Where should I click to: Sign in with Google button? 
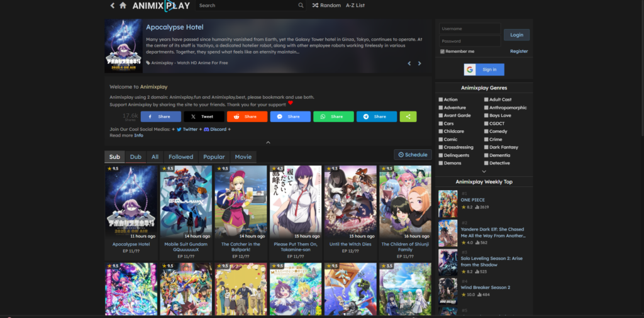coord(484,69)
